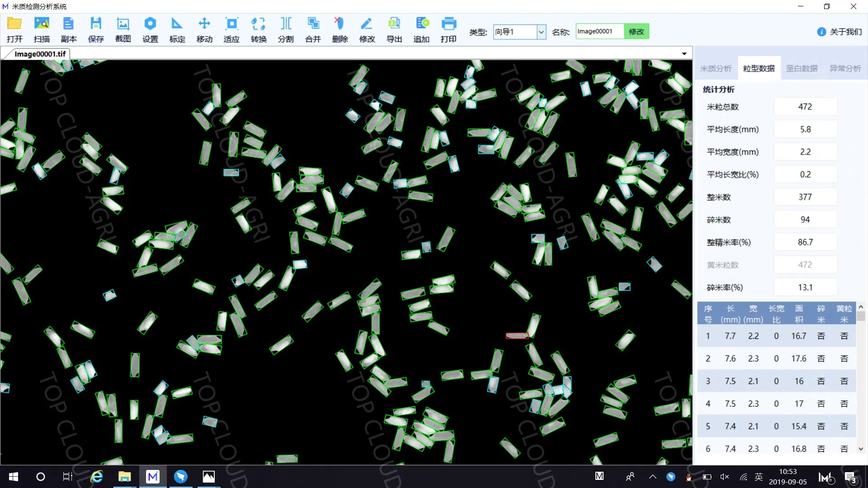Save the image with 保存 icon

pyautogui.click(x=96, y=30)
